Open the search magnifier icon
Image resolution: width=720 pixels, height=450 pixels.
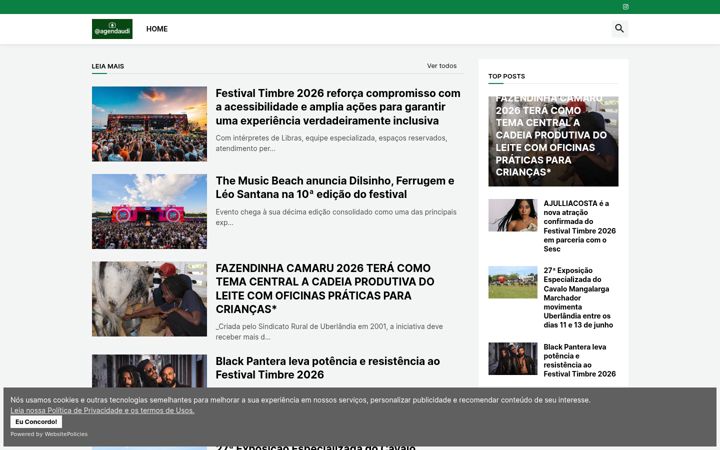click(619, 28)
